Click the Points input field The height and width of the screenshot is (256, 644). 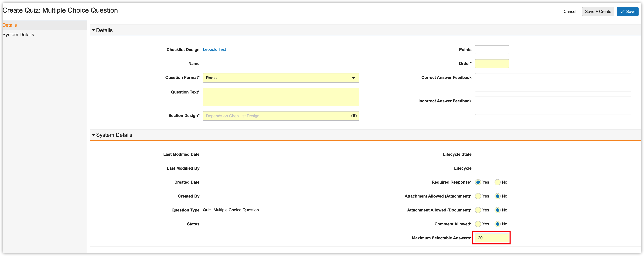tap(491, 49)
